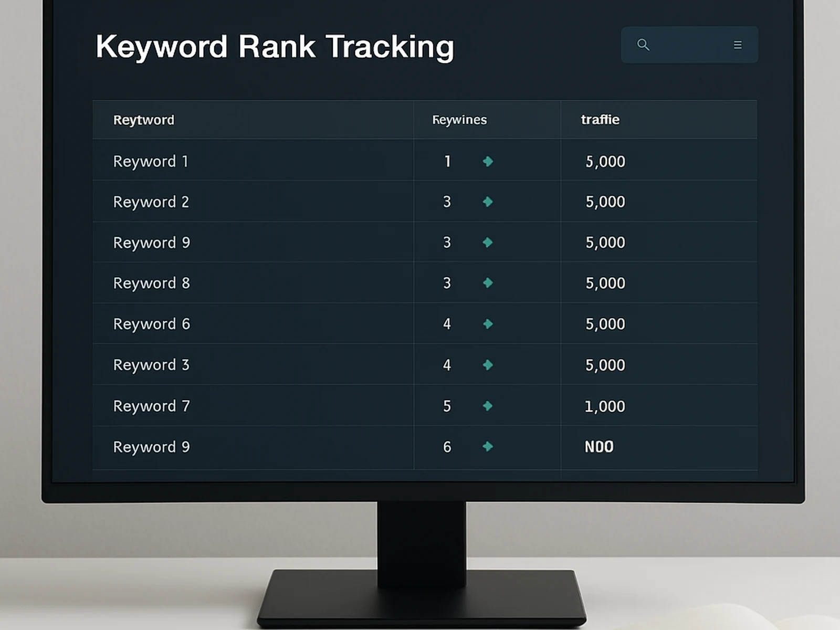Image resolution: width=840 pixels, height=630 pixels.
Task: Sort by the Reytword column header
Action: click(x=143, y=120)
